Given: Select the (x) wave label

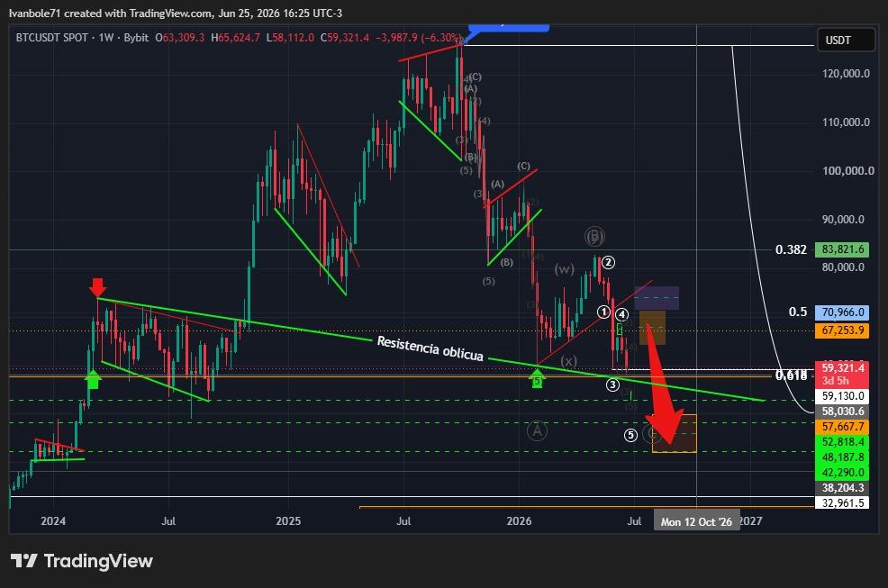Looking at the screenshot, I should pyautogui.click(x=568, y=360).
